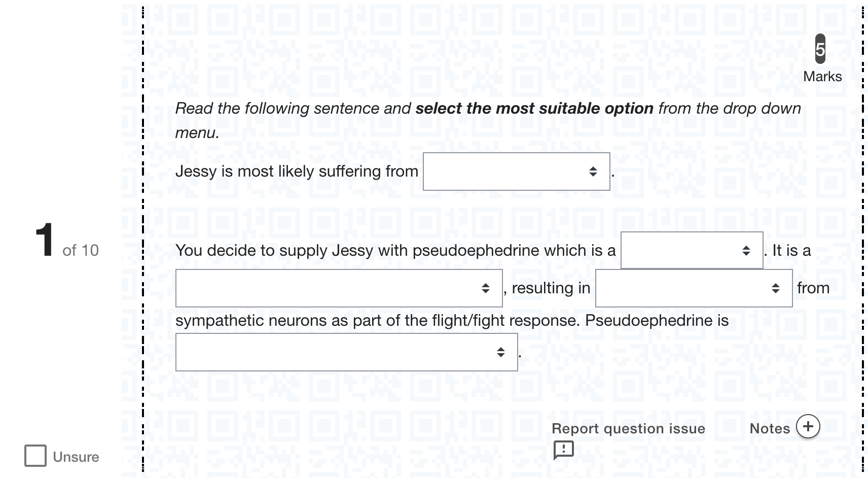Open the dropdown after 'pseudoephedrine which is a'
Screen dimensions: 868x478
tap(692, 250)
